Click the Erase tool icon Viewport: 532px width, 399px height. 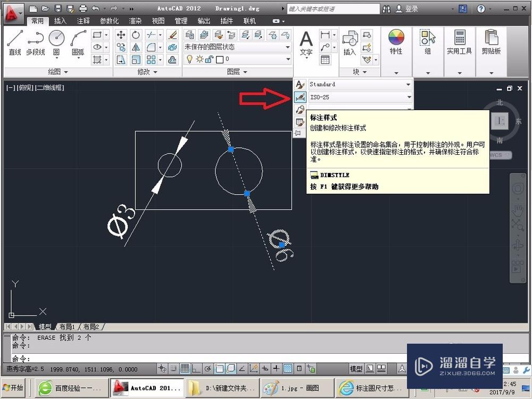point(172,35)
